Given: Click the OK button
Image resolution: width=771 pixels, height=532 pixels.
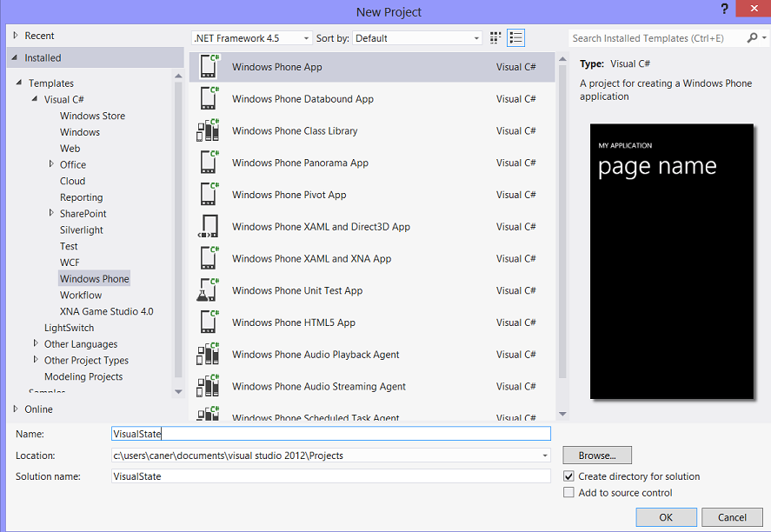Looking at the screenshot, I should pos(666,517).
